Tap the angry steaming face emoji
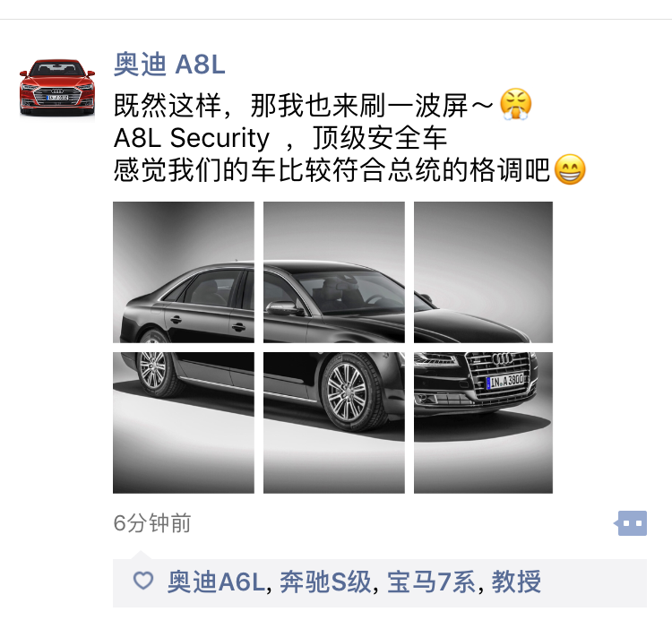This screenshot has width=672, height=629. click(516, 105)
